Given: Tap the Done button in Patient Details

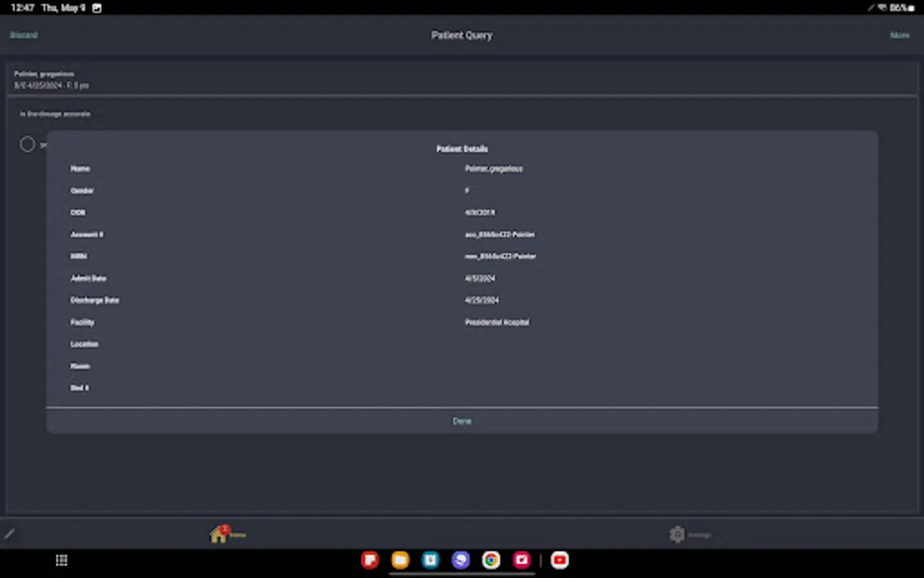Looking at the screenshot, I should click(x=462, y=421).
